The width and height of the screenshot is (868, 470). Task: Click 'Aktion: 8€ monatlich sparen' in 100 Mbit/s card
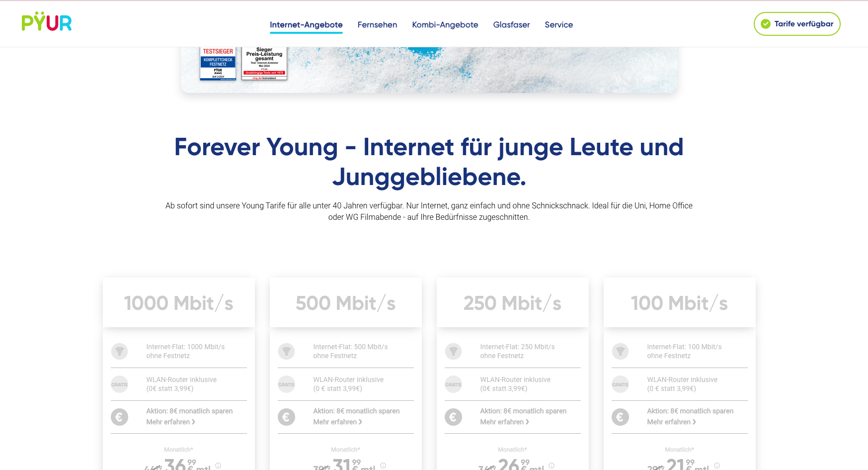tap(690, 411)
